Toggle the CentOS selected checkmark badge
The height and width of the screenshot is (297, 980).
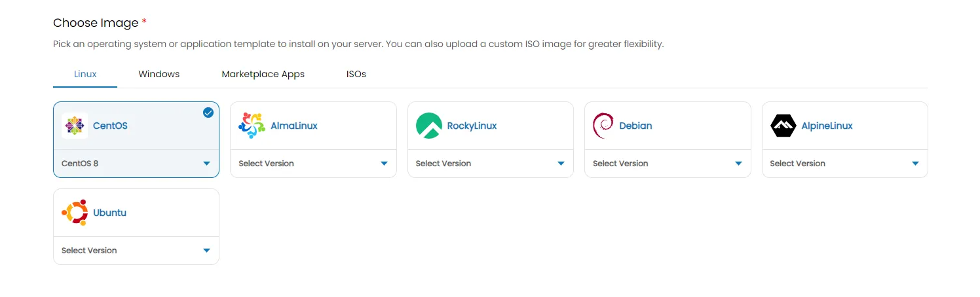click(208, 113)
